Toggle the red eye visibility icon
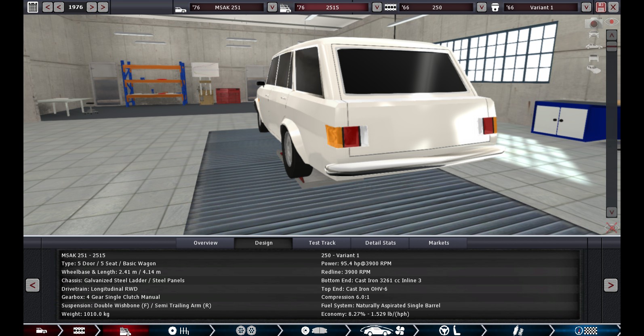This screenshot has height=336, width=644. click(x=612, y=22)
